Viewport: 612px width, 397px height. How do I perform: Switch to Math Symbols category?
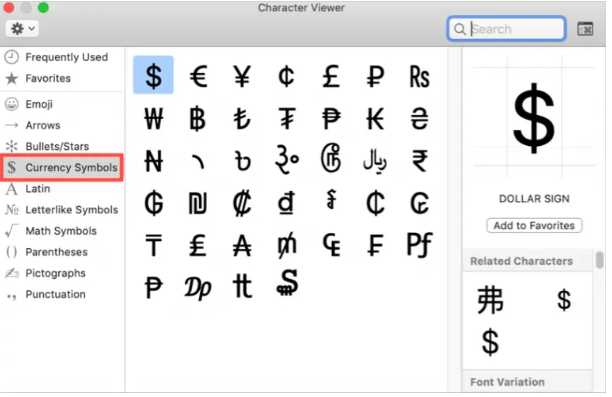[x=62, y=231]
